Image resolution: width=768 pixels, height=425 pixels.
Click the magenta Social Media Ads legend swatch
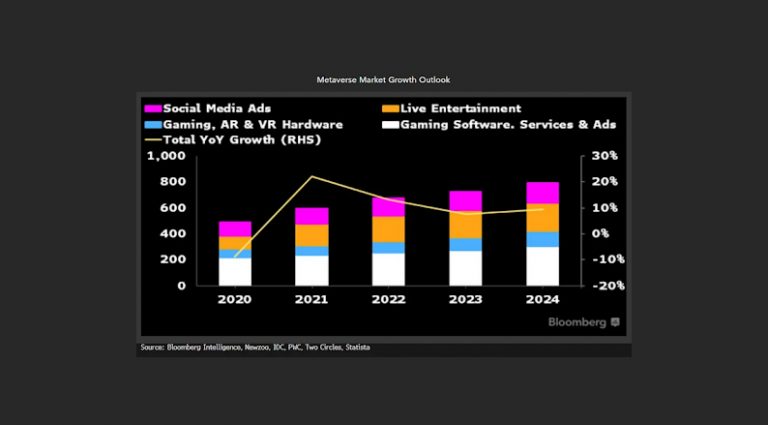[152, 108]
